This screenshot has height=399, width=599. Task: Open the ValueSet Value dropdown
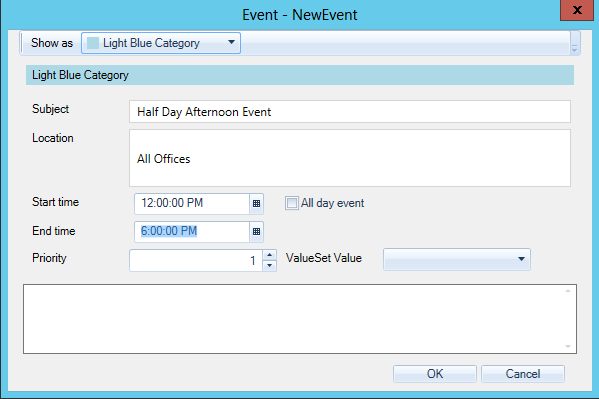[x=457, y=259]
